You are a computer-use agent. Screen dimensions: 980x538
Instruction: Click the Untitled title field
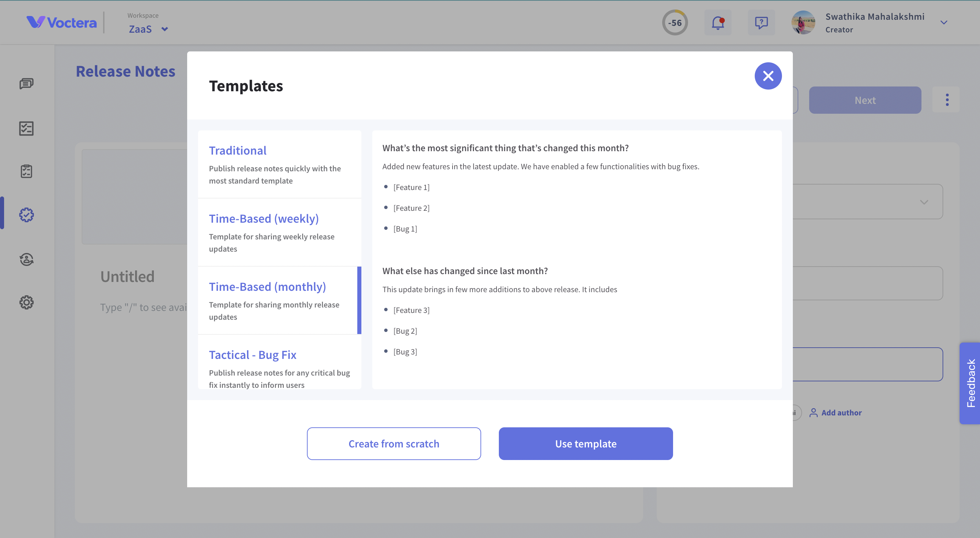tap(127, 277)
